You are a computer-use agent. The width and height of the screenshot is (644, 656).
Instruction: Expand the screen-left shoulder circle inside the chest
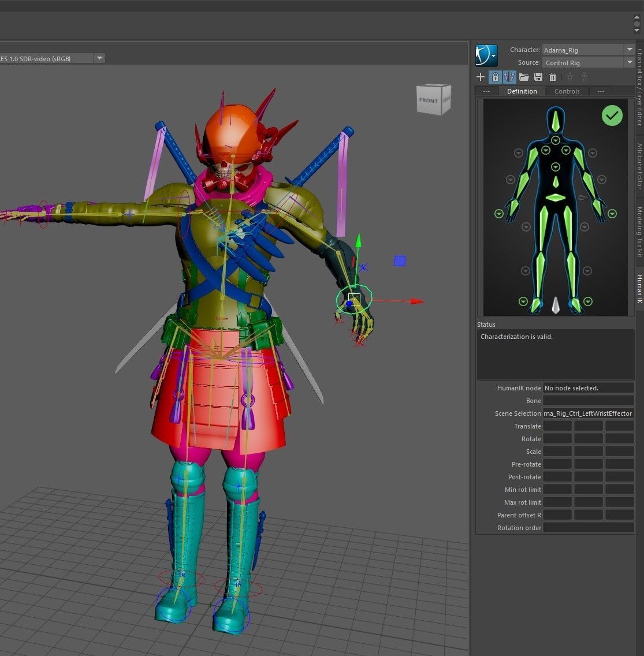[x=546, y=150]
